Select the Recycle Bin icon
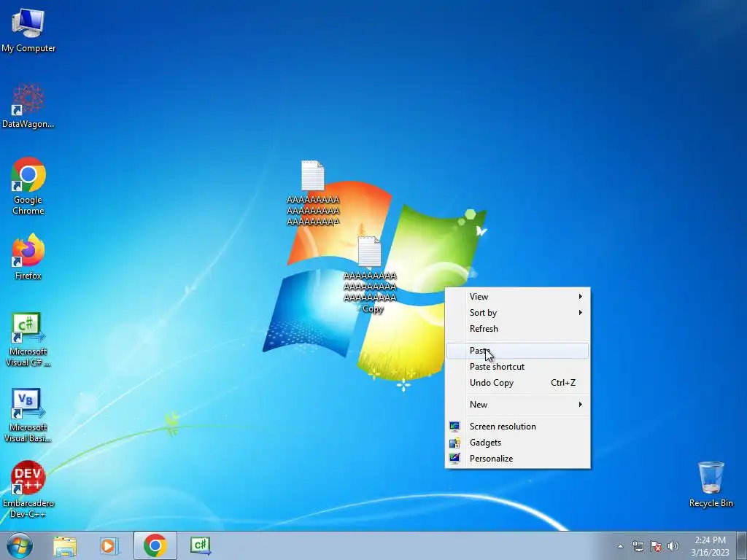 711,484
